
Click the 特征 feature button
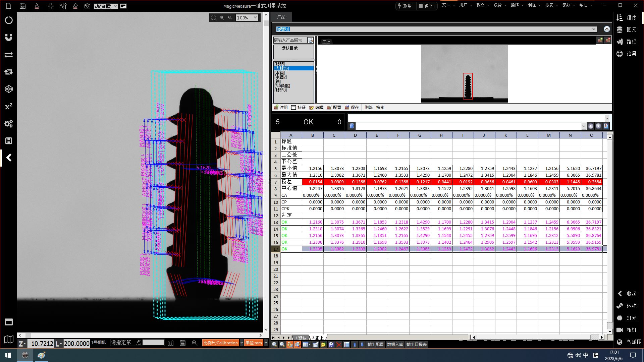click(x=299, y=108)
